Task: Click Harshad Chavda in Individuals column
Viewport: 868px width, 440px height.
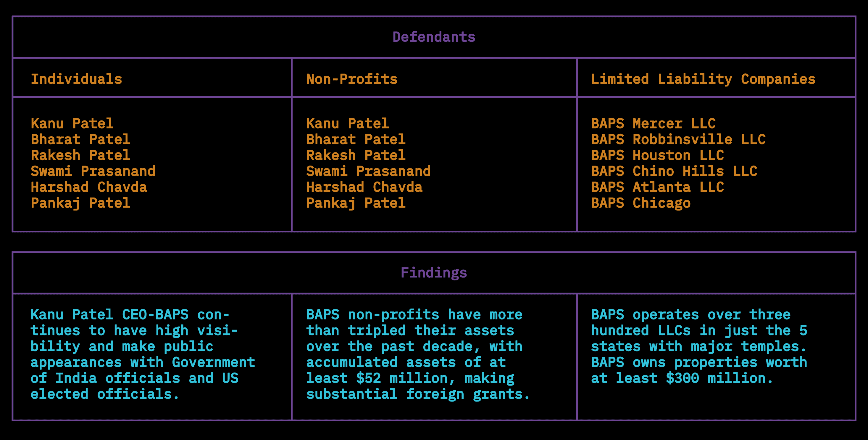Action: point(89,187)
